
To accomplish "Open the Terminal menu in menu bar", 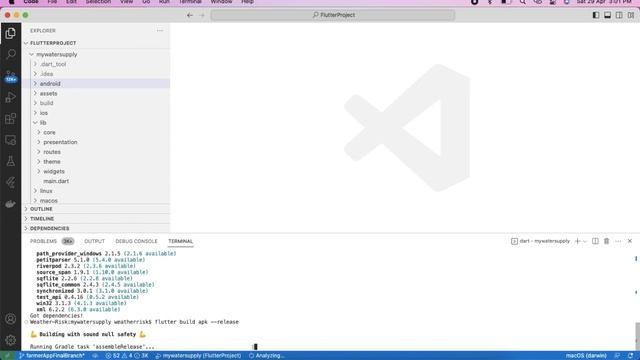I will pos(190,2).
